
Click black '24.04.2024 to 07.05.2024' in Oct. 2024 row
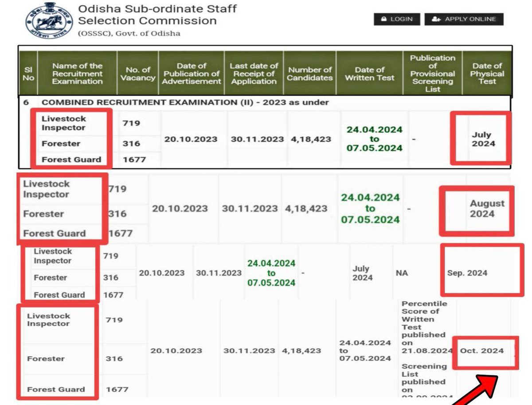point(365,350)
